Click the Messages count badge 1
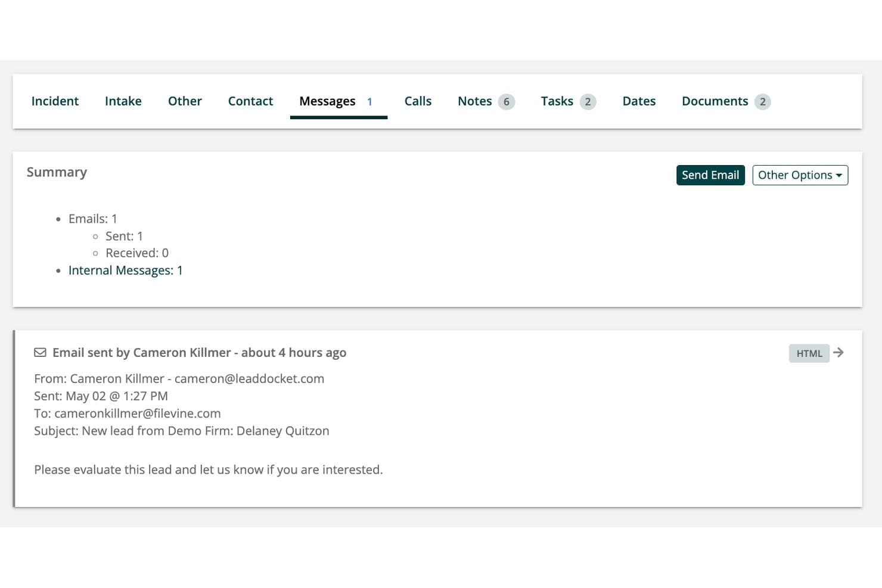 click(x=369, y=102)
